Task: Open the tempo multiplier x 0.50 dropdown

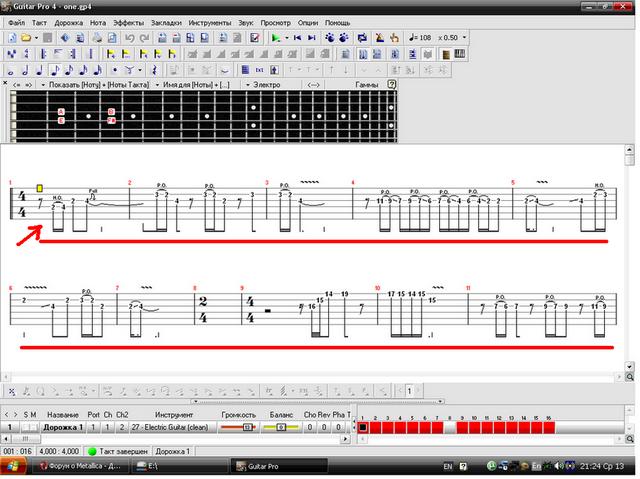Action: pyautogui.click(x=464, y=38)
